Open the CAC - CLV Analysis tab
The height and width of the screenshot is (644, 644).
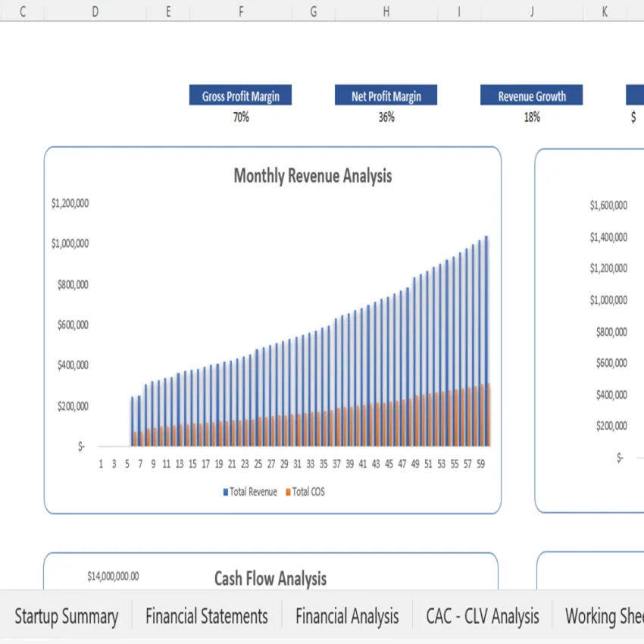(483, 616)
